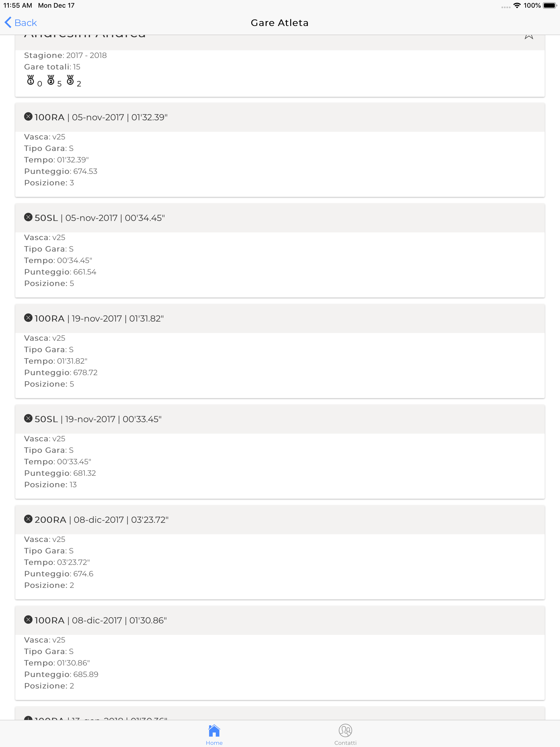Collapse the 100RA 05-nov-2017 race header

pyautogui.click(x=280, y=117)
